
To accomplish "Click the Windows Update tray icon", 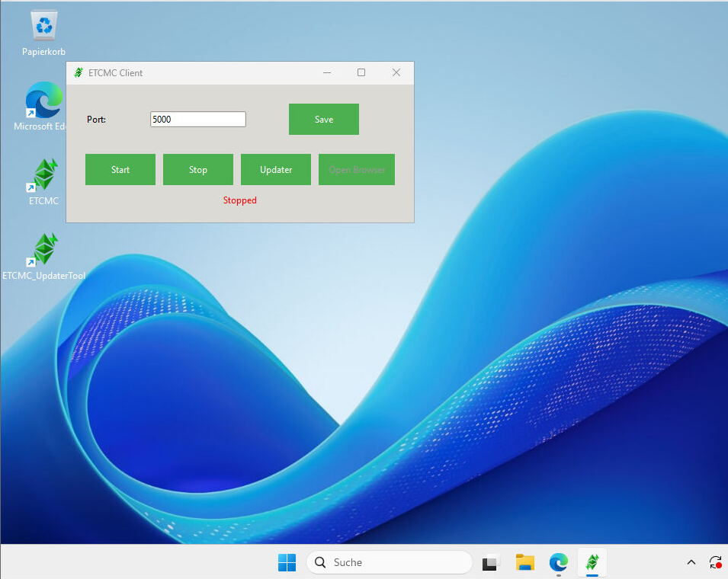I will click(715, 562).
